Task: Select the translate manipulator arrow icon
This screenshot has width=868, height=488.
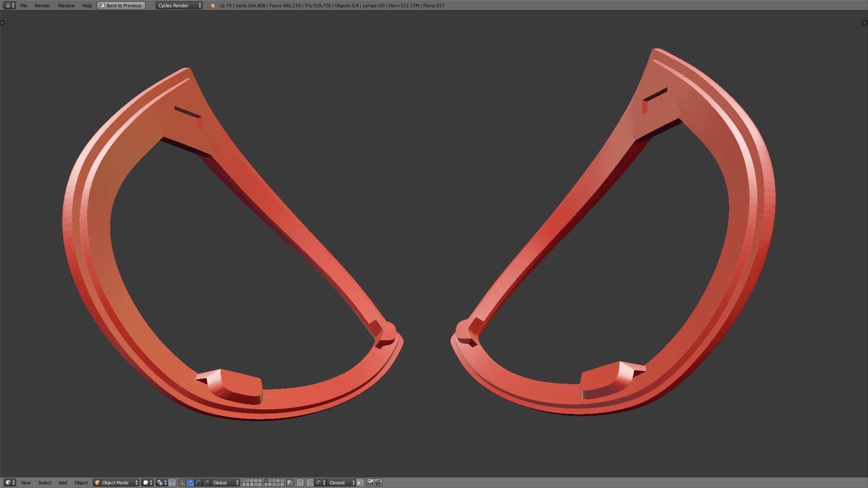Action: (190, 483)
